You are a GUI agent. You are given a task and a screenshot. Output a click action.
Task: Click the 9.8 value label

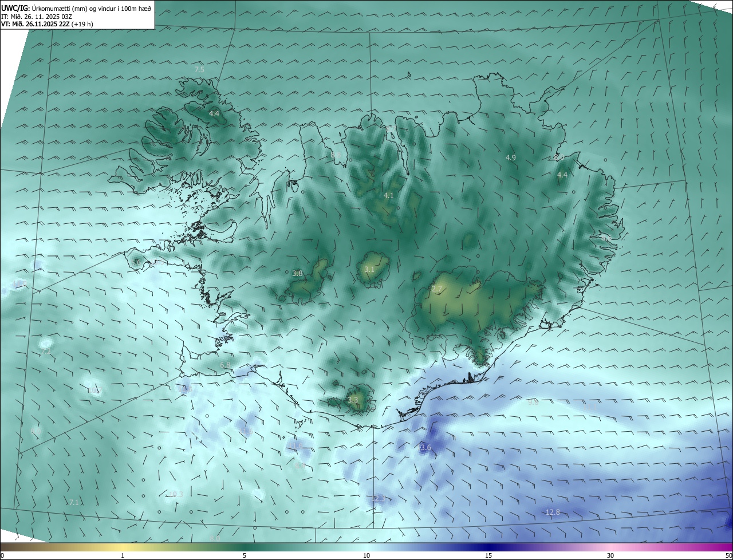(533, 403)
